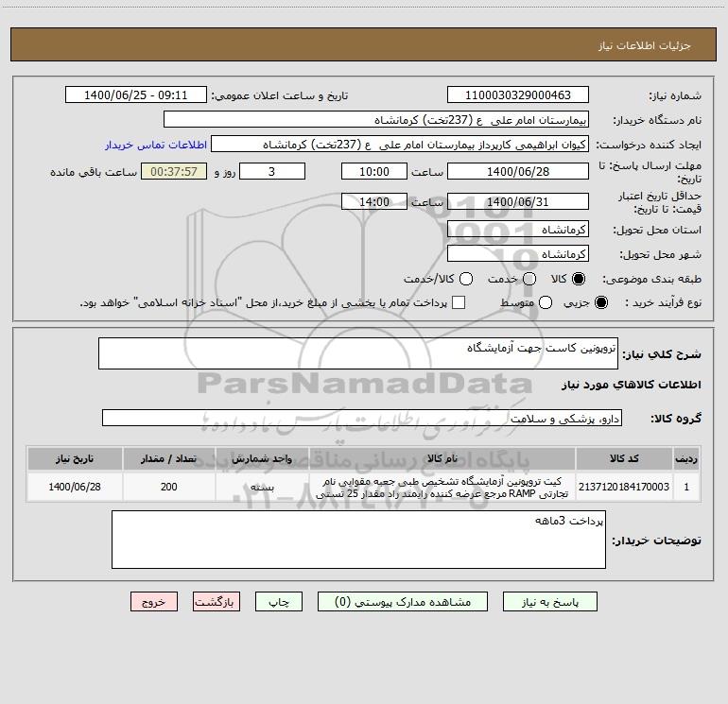Click the تاریخ نیاز column header
728x704 pixels.
75,458
